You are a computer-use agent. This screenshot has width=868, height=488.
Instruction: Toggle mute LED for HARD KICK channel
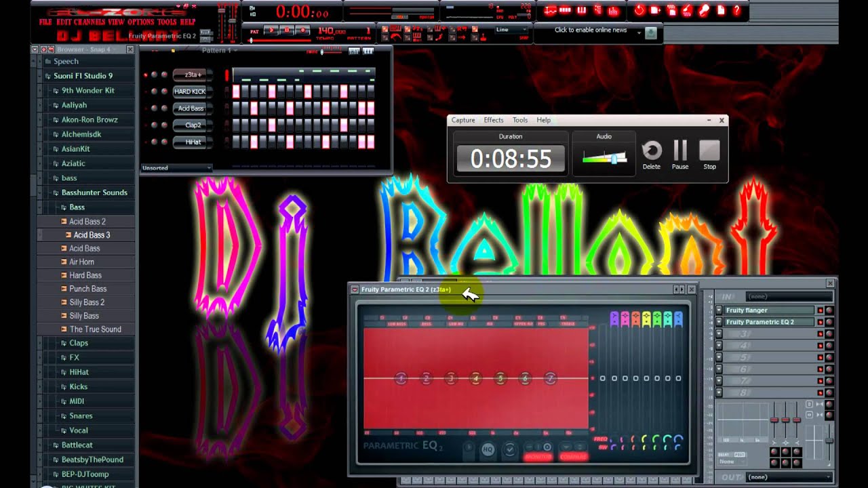click(146, 91)
